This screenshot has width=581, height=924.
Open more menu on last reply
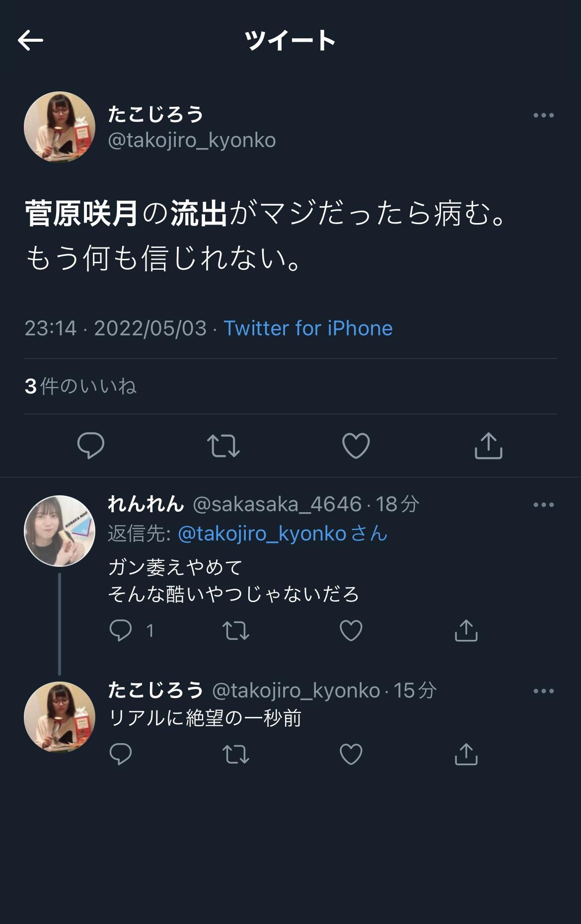543,691
